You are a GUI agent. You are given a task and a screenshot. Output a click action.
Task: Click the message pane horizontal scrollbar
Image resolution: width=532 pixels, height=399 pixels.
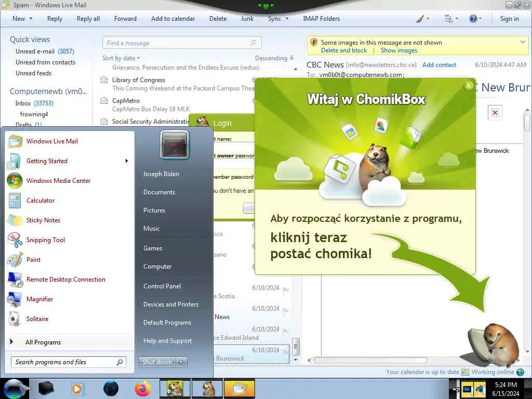[370, 361]
